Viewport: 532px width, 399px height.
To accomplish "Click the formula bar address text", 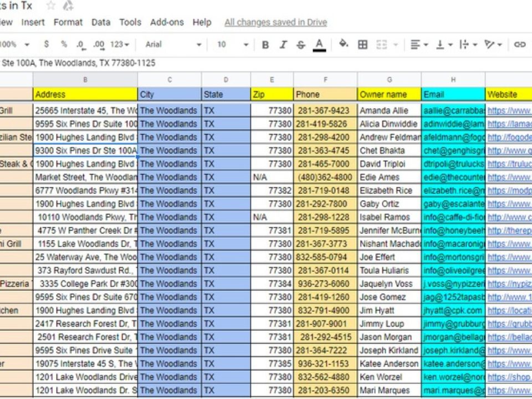I will point(78,63).
